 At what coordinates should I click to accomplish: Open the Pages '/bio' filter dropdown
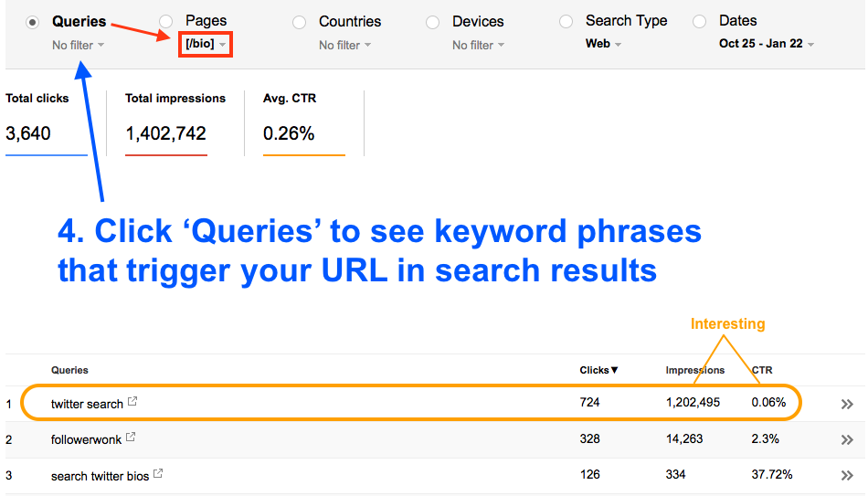(x=206, y=44)
